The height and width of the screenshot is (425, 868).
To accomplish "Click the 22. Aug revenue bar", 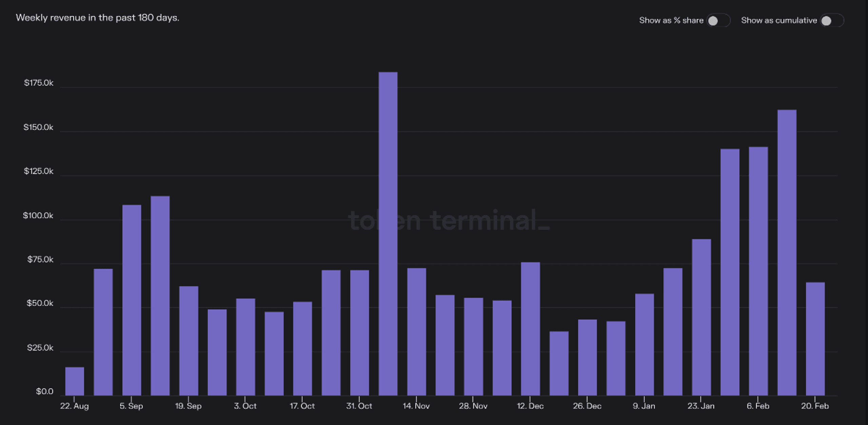I will point(75,382).
